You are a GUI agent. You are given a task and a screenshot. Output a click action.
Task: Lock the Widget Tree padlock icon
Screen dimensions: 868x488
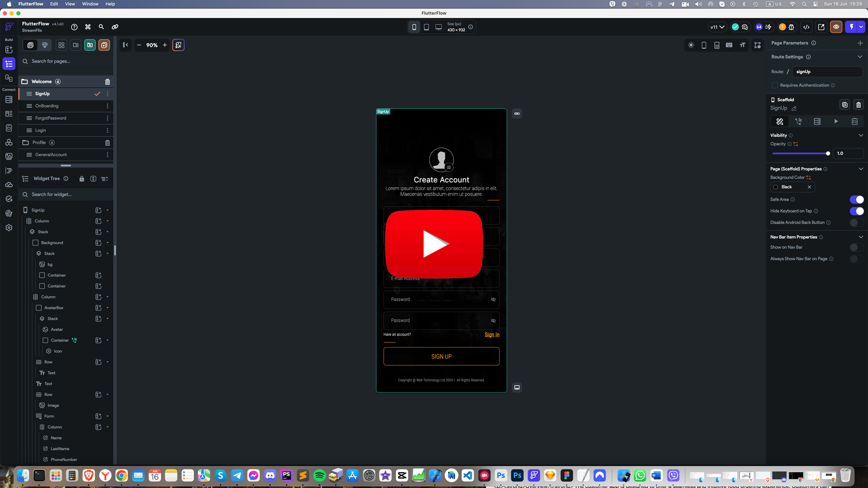pos(82,179)
